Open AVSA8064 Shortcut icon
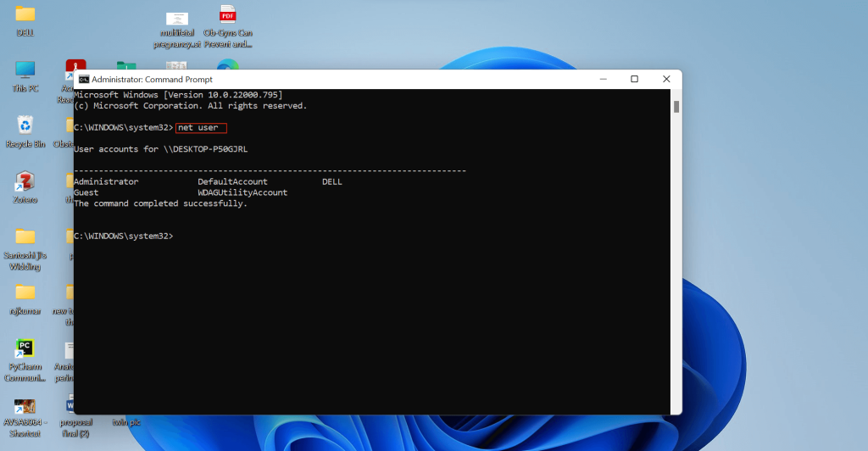 tap(25, 418)
